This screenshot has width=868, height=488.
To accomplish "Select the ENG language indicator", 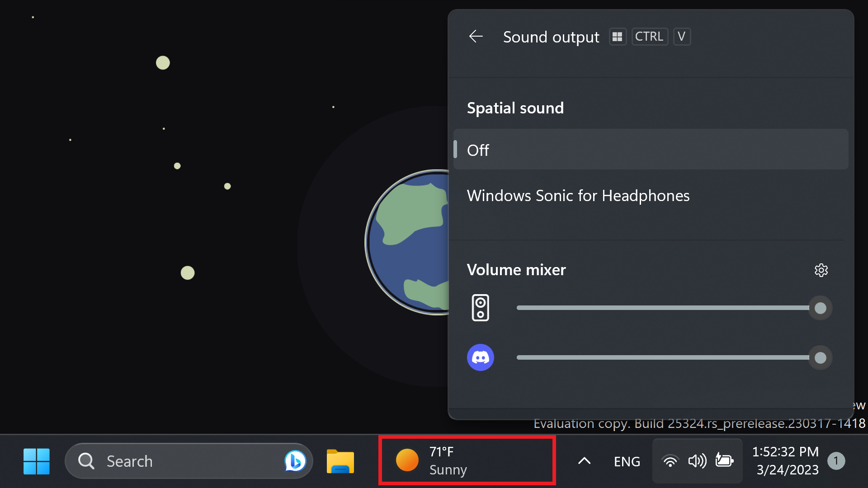I will [627, 461].
